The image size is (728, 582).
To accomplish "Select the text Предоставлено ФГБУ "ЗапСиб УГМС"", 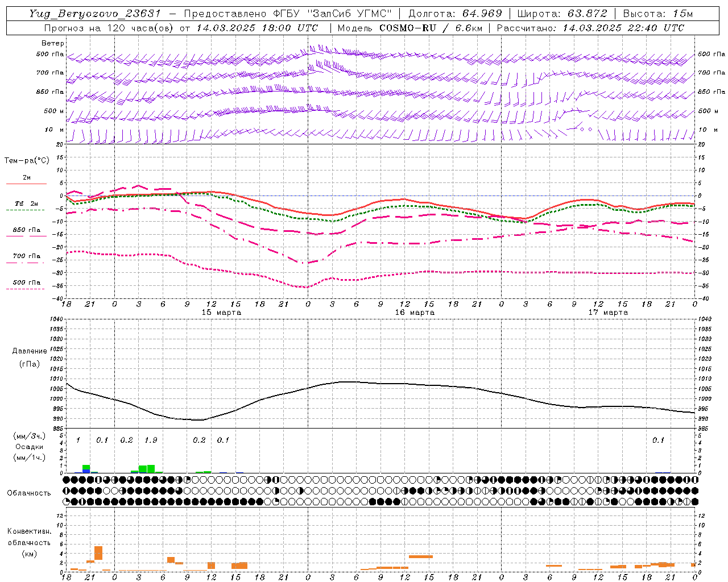I will click(x=288, y=14).
